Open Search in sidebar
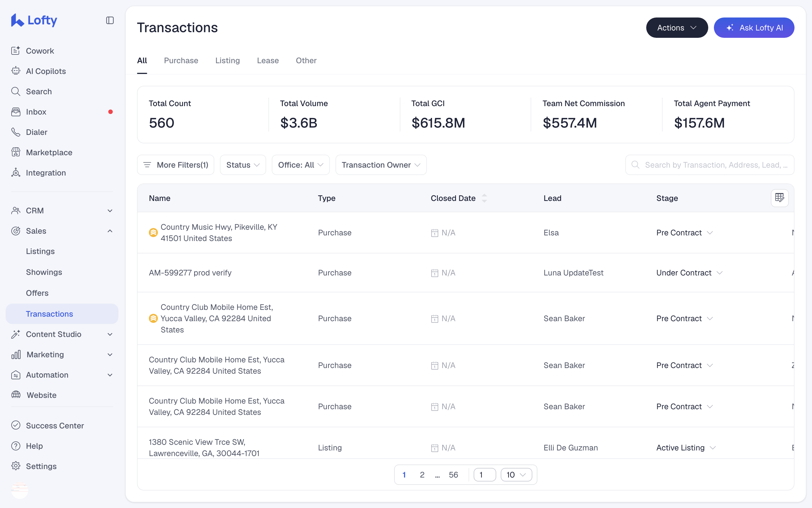Image resolution: width=812 pixels, height=508 pixels. pyautogui.click(x=39, y=91)
